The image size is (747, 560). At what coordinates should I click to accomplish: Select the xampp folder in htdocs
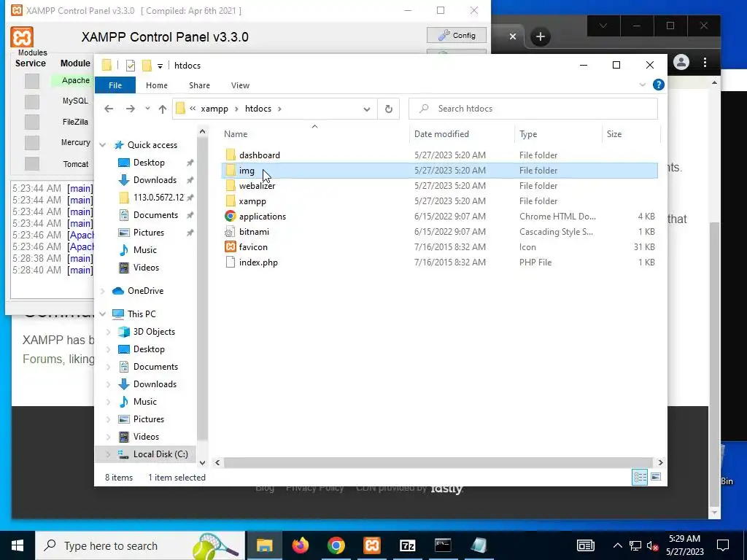[252, 201]
